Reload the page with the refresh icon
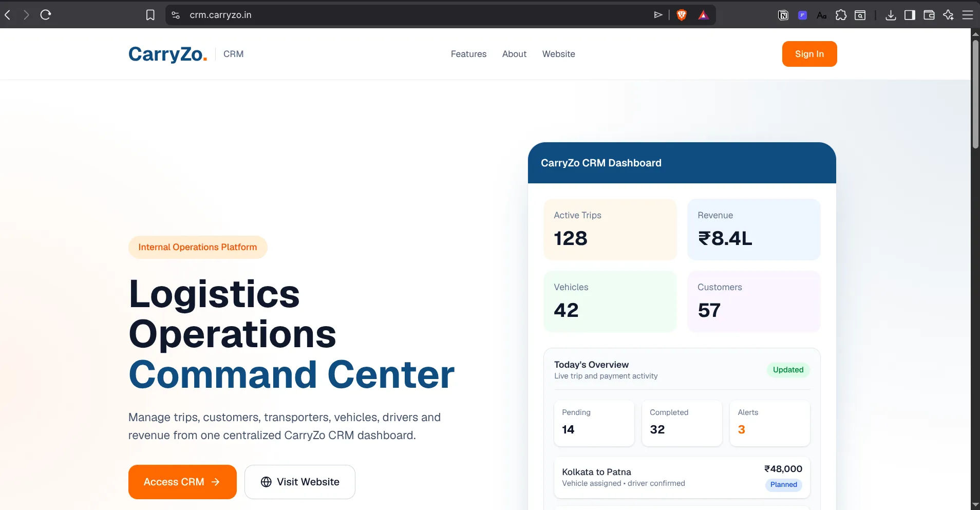The image size is (980, 510). pyautogui.click(x=46, y=15)
